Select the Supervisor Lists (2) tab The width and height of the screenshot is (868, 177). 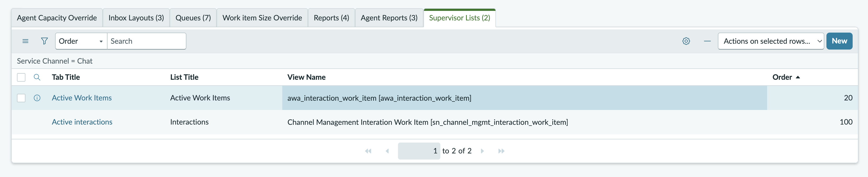[460, 18]
